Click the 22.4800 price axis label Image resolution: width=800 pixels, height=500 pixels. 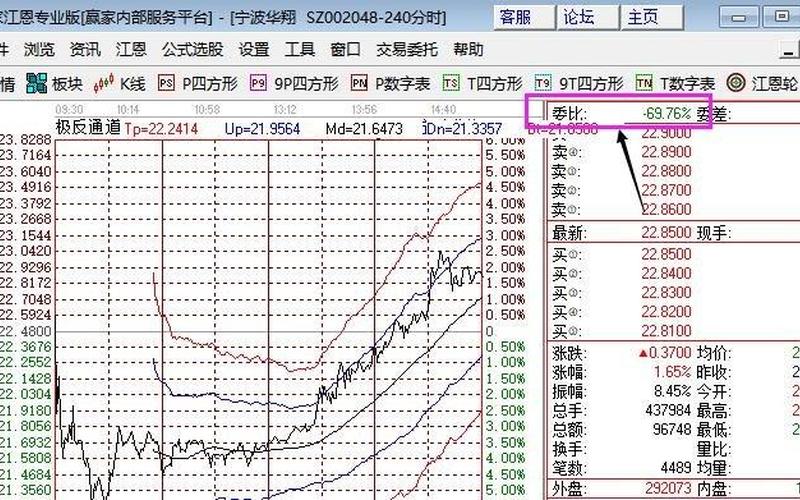(26, 330)
